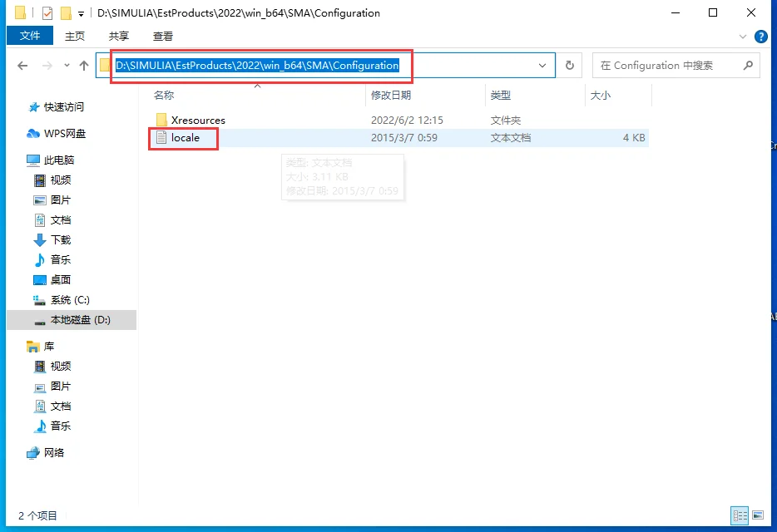
Task: Open the 查看 ribbon tab
Action: [x=163, y=36]
